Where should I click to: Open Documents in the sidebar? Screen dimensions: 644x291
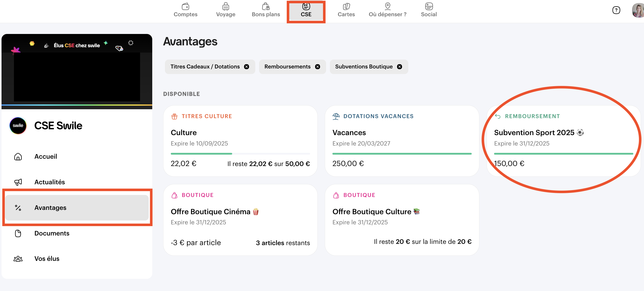(52, 233)
